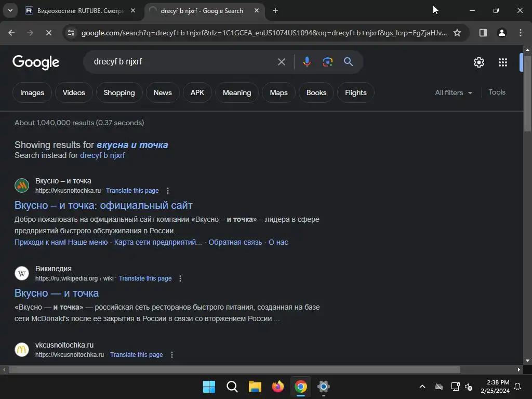Open Settings app in taskbar

click(323, 387)
